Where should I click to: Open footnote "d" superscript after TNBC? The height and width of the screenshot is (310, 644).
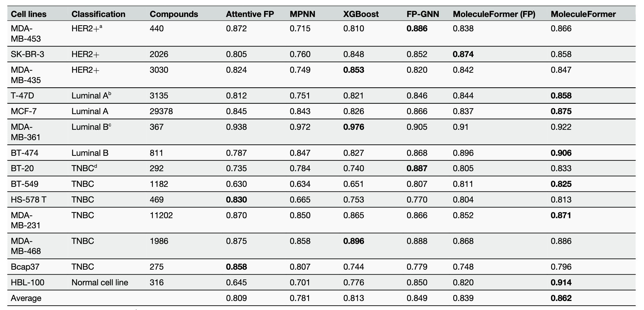[x=96, y=166]
